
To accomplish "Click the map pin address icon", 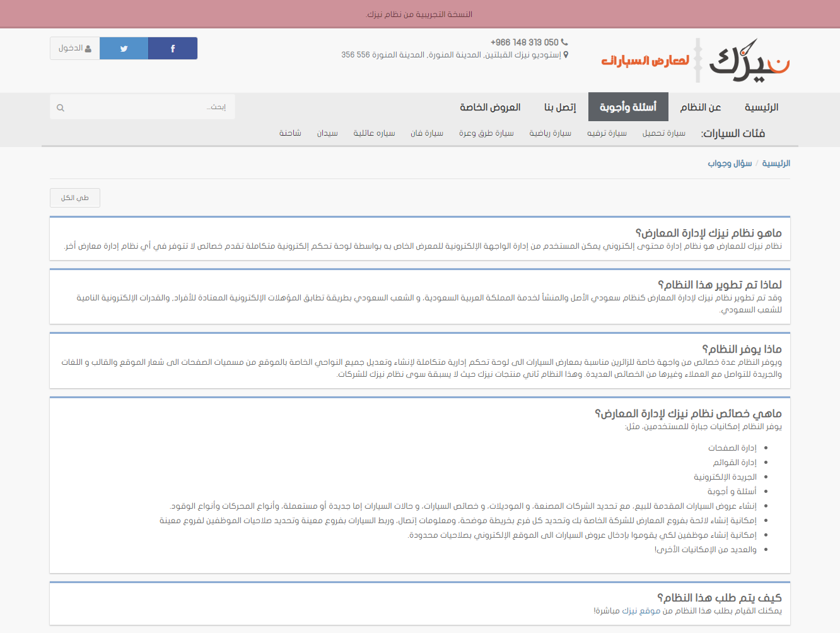I will point(566,55).
